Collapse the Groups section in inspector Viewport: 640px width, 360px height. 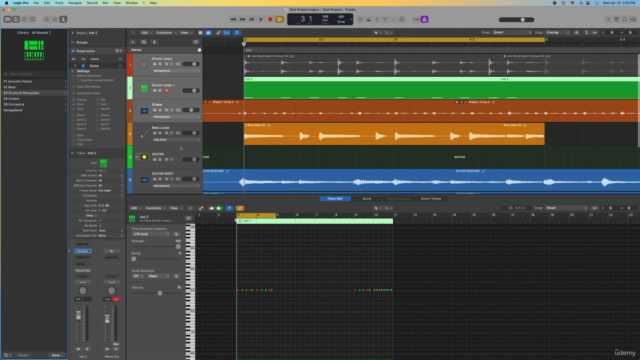click(73, 42)
